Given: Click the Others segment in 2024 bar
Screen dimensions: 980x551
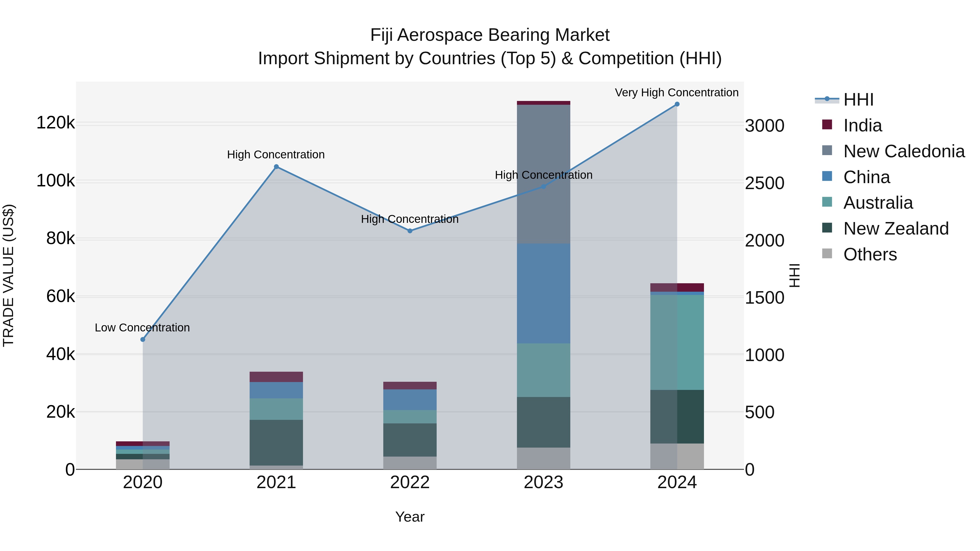Looking at the screenshot, I should [x=677, y=456].
